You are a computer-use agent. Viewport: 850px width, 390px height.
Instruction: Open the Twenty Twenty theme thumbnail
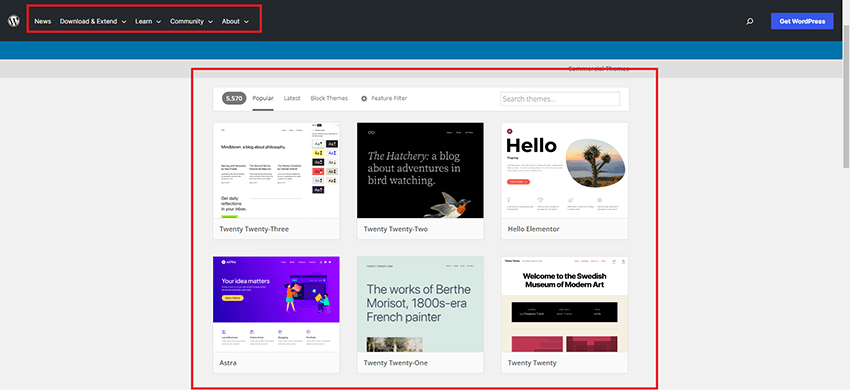coord(564,304)
